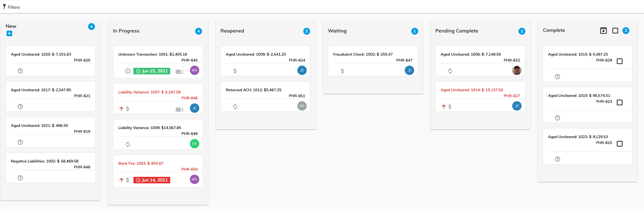
Task: Click the green ER avatar on card PHR-649
Action: point(194,144)
